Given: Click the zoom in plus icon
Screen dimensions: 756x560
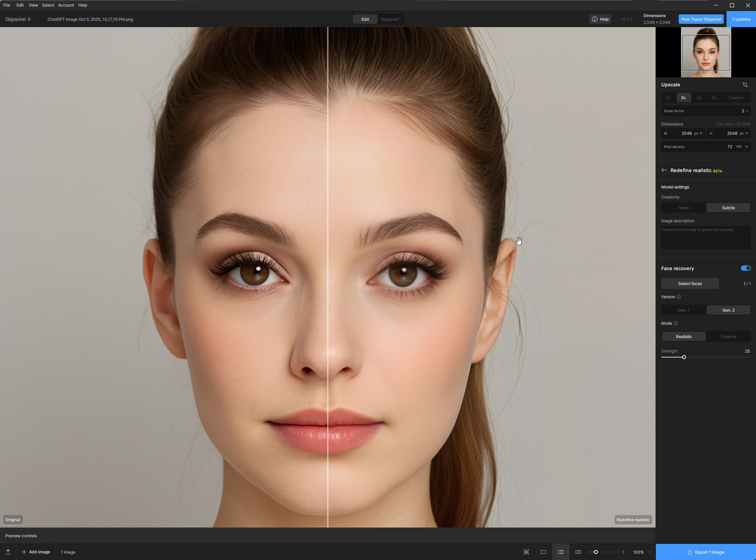Looking at the screenshot, I should 623,552.
